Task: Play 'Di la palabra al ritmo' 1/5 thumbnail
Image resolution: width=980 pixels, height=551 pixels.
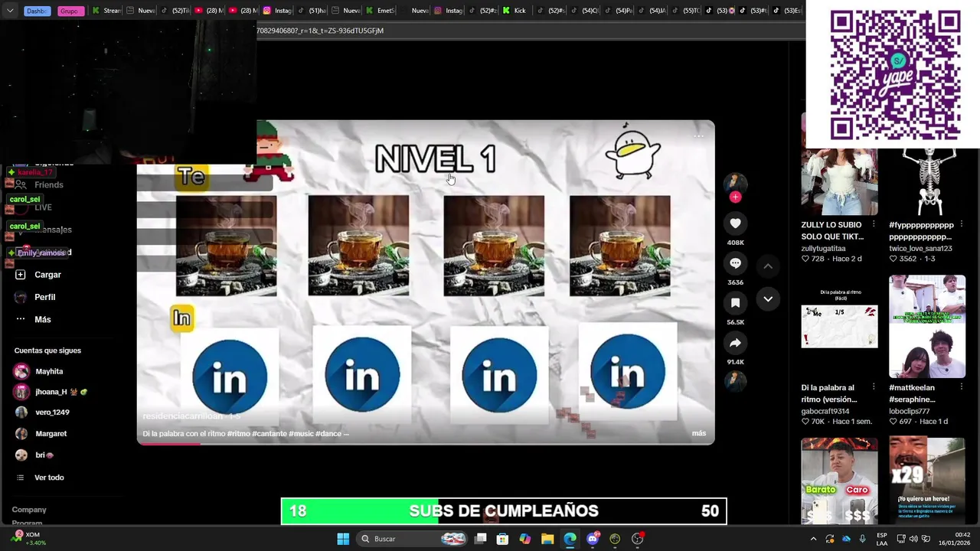Action: (x=839, y=327)
